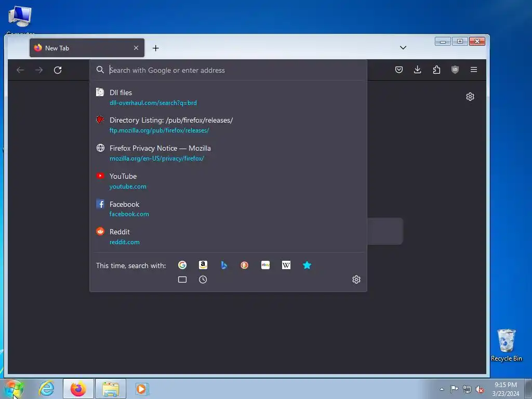Viewport: 532px width, 399px height.
Task: Open Windows Media Player from the taskbar
Action: coord(142,389)
